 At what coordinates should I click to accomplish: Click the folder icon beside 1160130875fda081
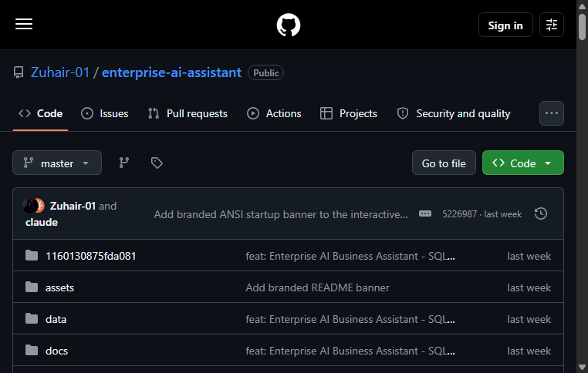pyautogui.click(x=32, y=256)
